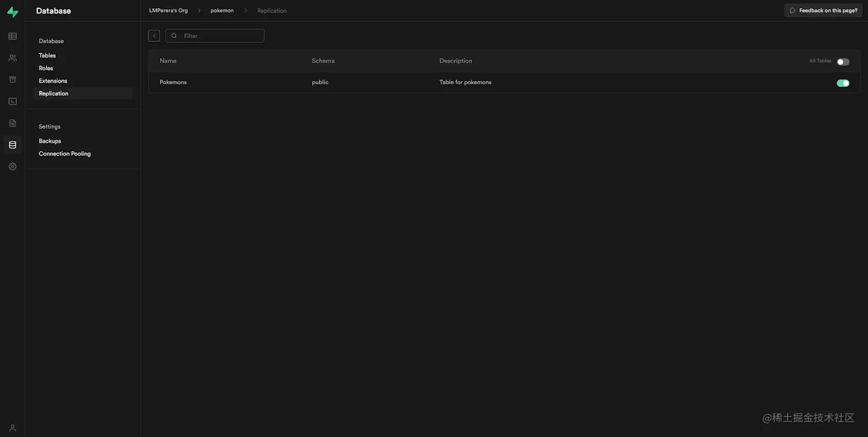The image size is (868, 437).
Task: Click the magnifier icon in Filter box
Action: coord(174,36)
